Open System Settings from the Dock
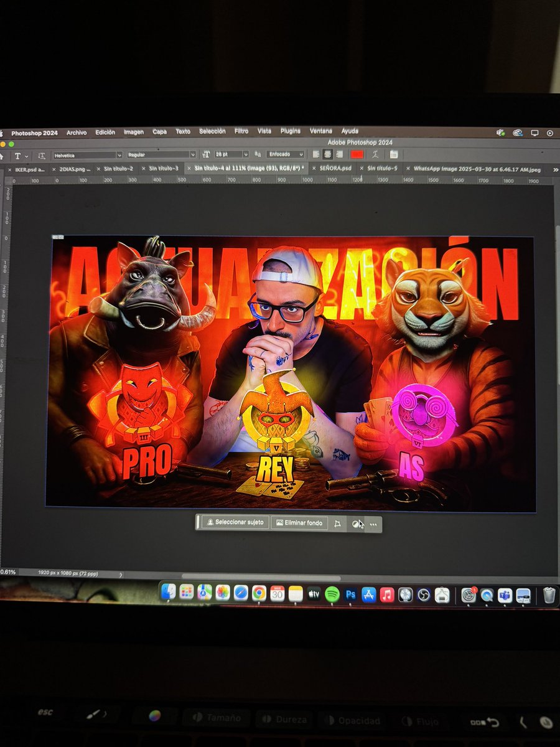Screen dimensions: 560x747 [469, 595]
